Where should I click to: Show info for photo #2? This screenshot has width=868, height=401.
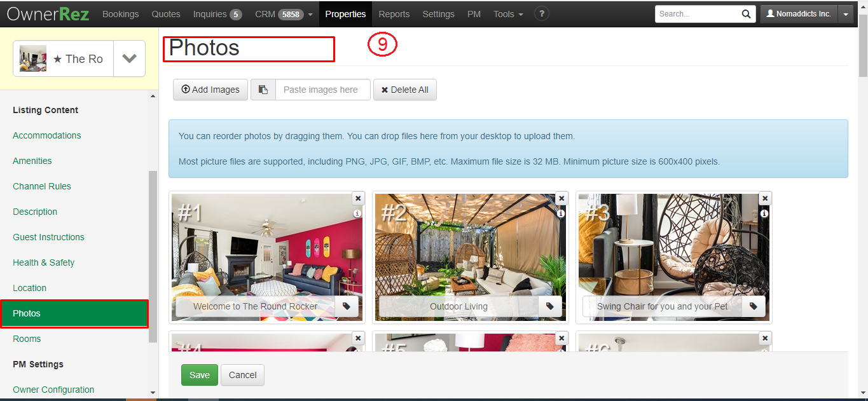point(561,214)
